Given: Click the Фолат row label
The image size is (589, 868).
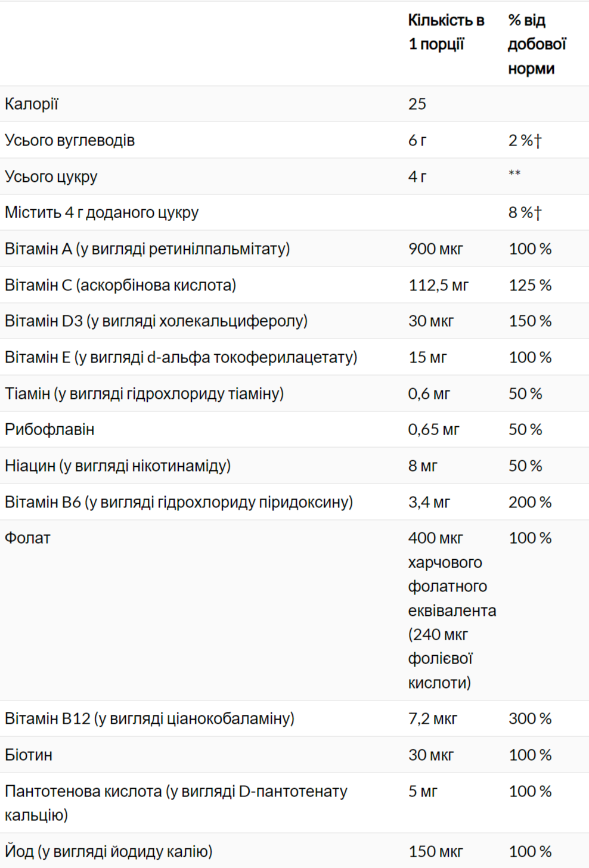Looking at the screenshot, I should pyautogui.click(x=27, y=538).
